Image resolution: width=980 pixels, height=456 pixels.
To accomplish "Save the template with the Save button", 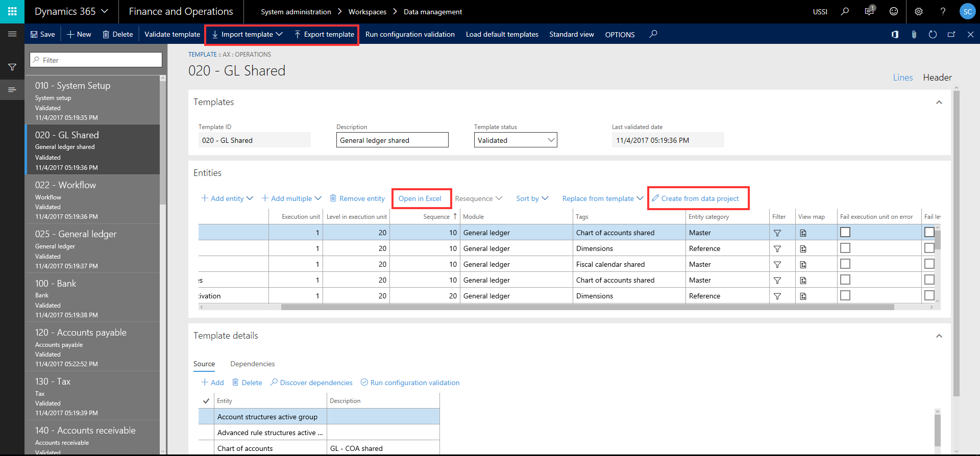I will pyautogui.click(x=42, y=34).
